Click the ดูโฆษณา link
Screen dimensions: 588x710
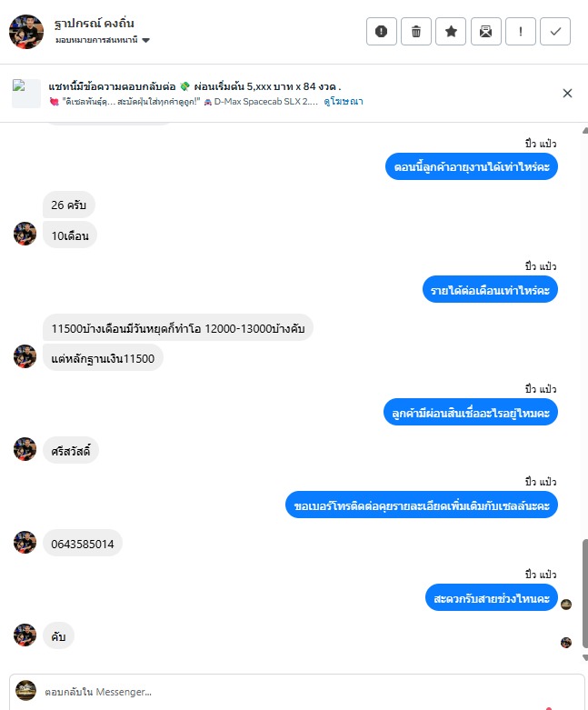click(344, 102)
